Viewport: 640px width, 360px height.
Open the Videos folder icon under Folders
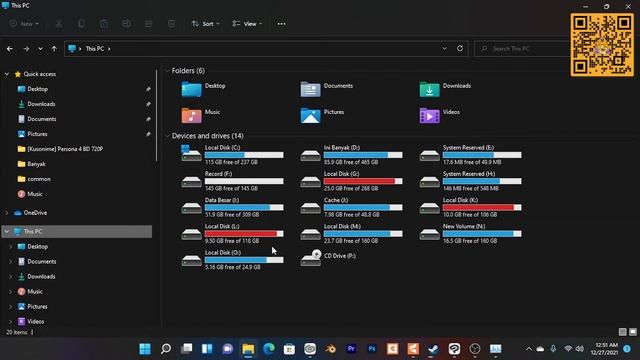[x=429, y=116]
